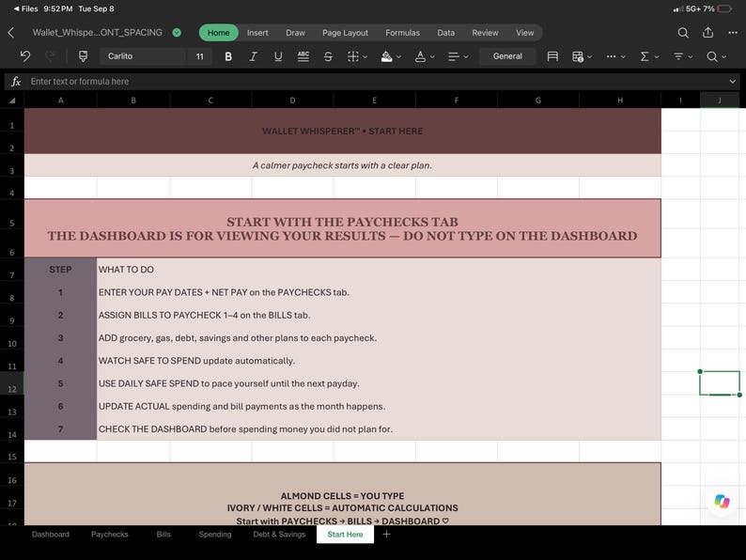Screen dimensions: 746x560
Task: Switch to the Dashboard sheet tab
Action: pos(51,535)
